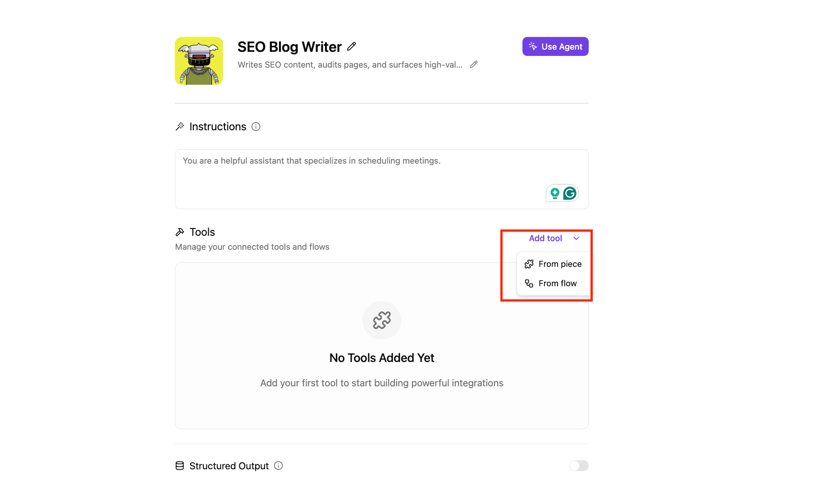Click the Grammarly G icon
This screenshot has height=504, width=824.
tap(570, 193)
